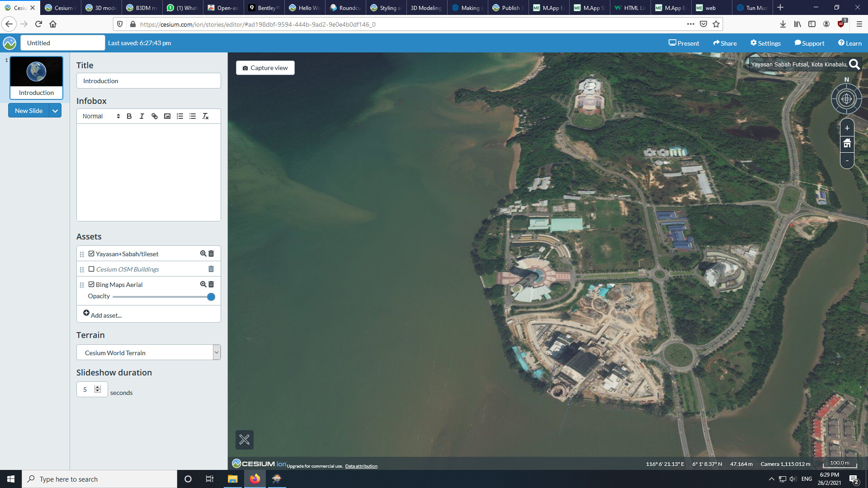Uncheck the Bing Maps Aerial checkbox
This screenshot has width=868, height=488.
pos(91,285)
